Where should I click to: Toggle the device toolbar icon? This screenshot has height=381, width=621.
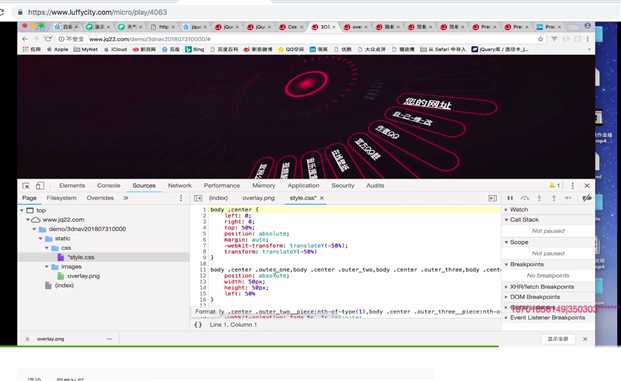(40, 185)
